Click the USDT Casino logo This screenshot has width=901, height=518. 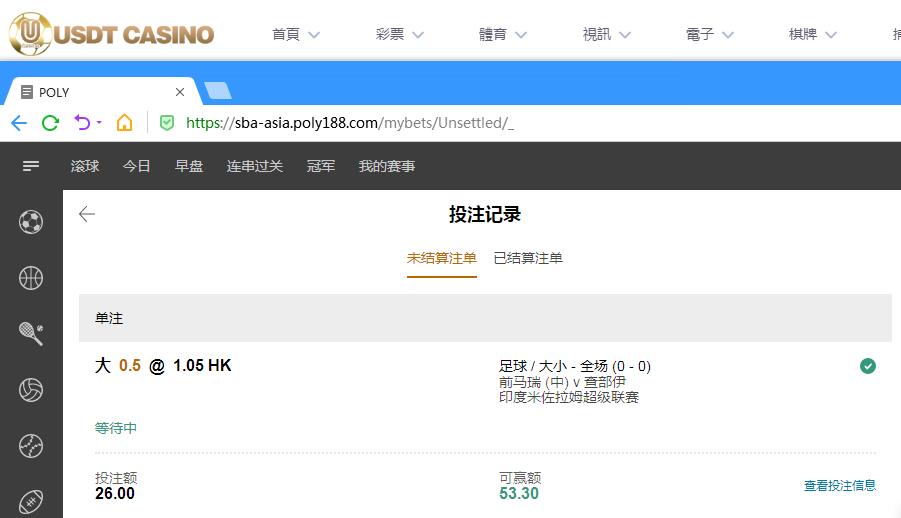111,33
